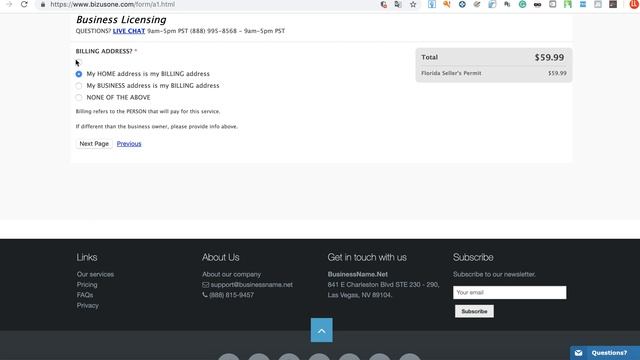
Task: Click the Business Licensing heading
Action: (x=121, y=20)
